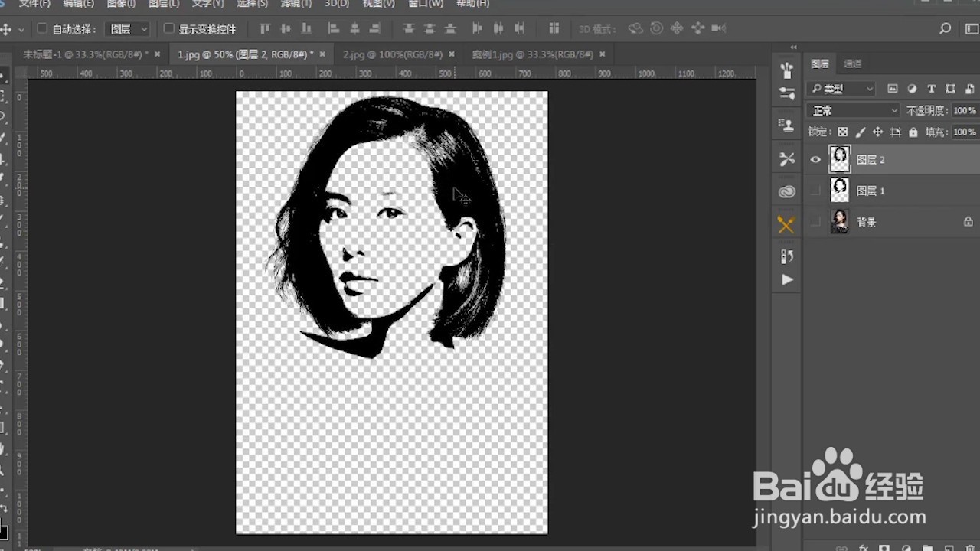
Task: Open the 类型 layer filter dropdown
Action: [x=841, y=89]
